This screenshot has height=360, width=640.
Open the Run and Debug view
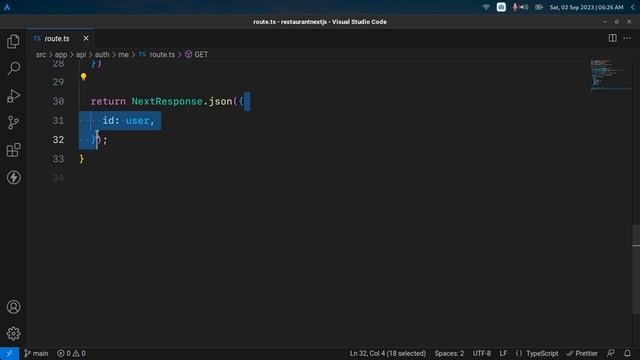[13, 96]
